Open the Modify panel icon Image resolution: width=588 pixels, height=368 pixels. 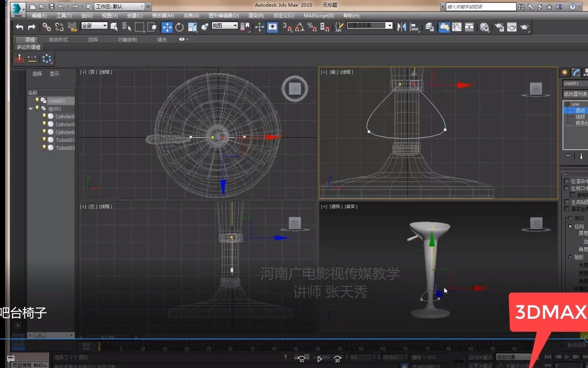pyautogui.click(x=576, y=73)
